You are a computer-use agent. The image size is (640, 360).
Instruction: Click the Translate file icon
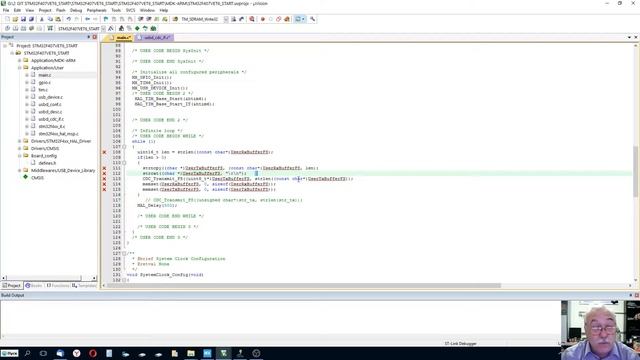[x=7, y=29]
